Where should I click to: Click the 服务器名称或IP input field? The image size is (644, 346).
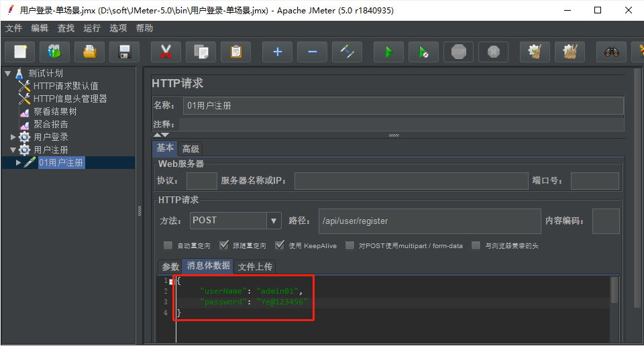(411, 181)
